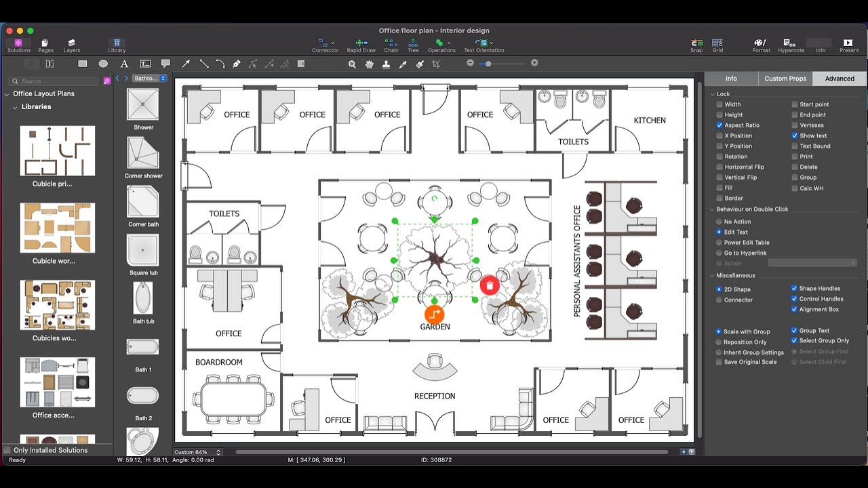Uncheck the Show text checkbox
This screenshot has width=868, height=488.
pos(794,136)
